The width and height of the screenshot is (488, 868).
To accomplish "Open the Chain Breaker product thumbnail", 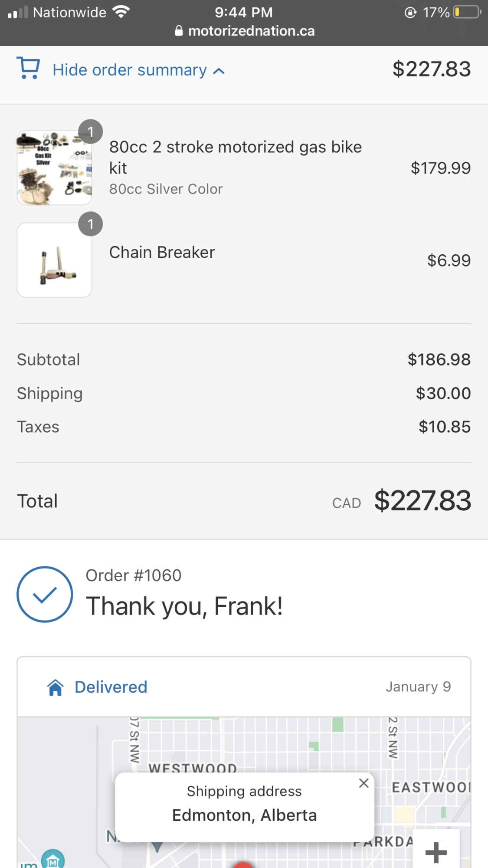I will point(54,260).
